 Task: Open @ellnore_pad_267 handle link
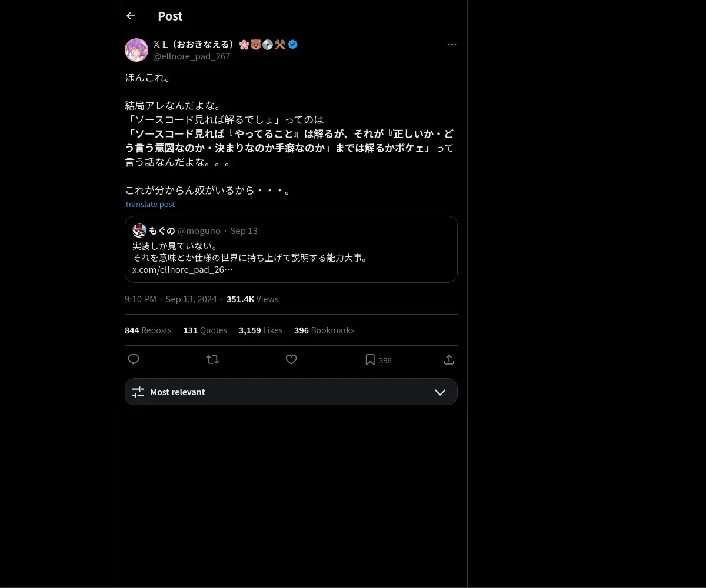(x=192, y=56)
